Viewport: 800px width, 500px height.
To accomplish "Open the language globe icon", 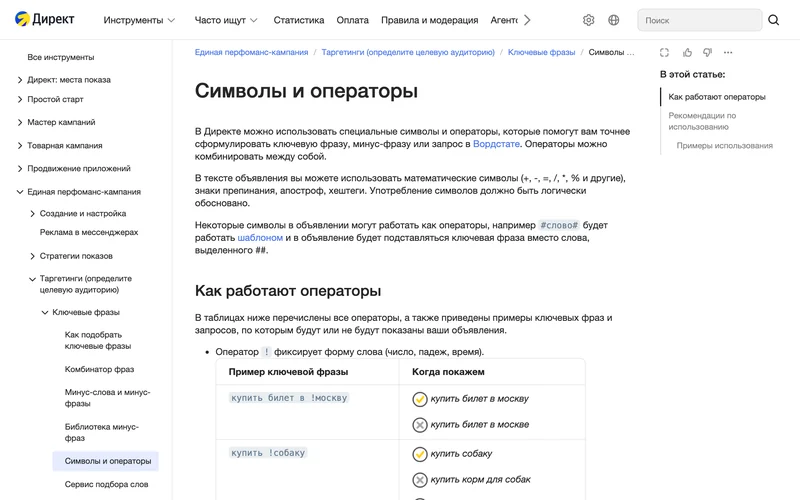I will [x=614, y=20].
